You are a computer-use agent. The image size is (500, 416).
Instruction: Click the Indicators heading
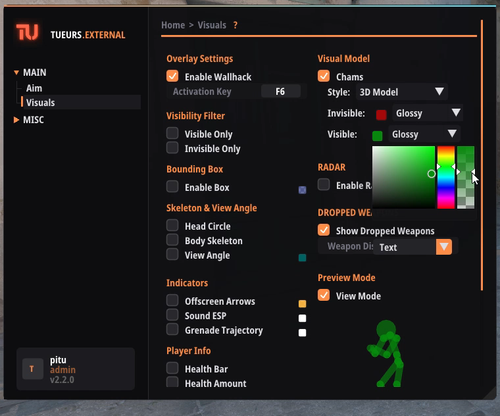(x=187, y=283)
